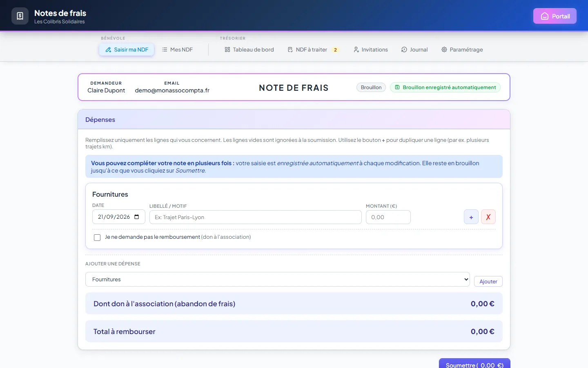Click the Brouillon enregistré automatiquement indicator
Image resolution: width=588 pixels, height=368 pixels.
click(445, 87)
